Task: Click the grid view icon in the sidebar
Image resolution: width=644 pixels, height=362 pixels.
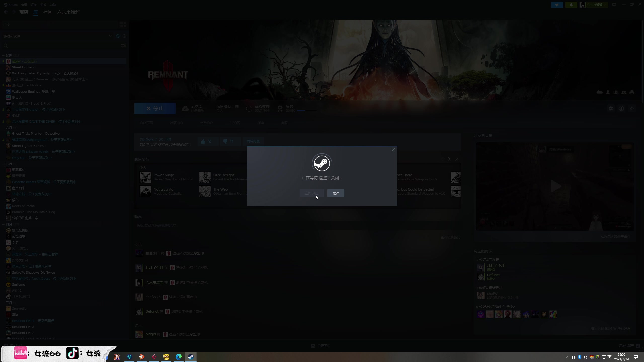Action: (123, 24)
